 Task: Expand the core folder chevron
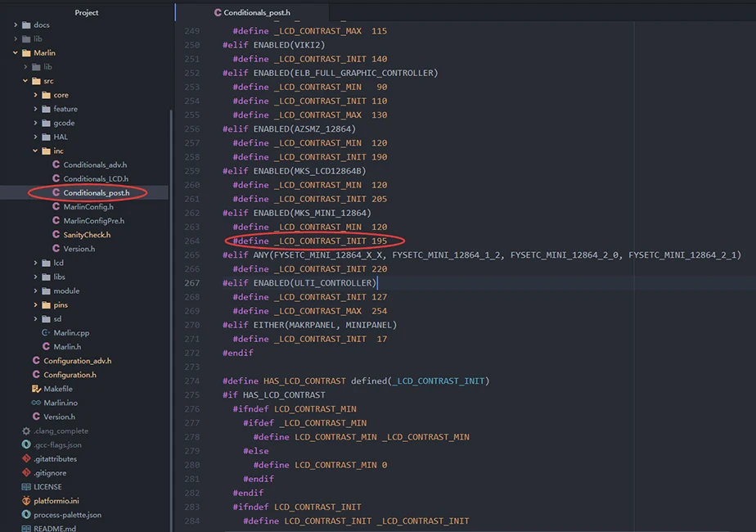click(35, 95)
